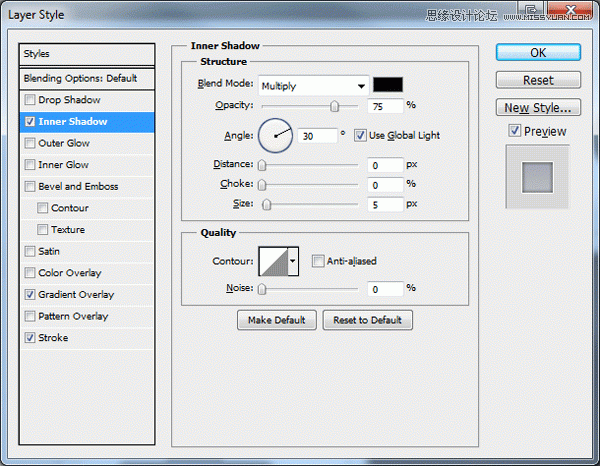The width and height of the screenshot is (600, 466).
Task: Select the Drop Shadow label row
Action: point(69,100)
